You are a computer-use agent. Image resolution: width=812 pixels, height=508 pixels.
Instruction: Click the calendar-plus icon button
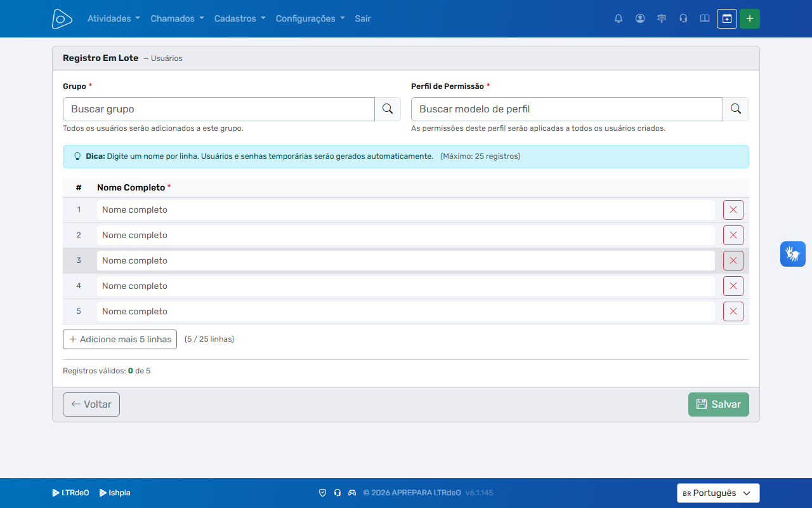pyautogui.click(x=727, y=18)
